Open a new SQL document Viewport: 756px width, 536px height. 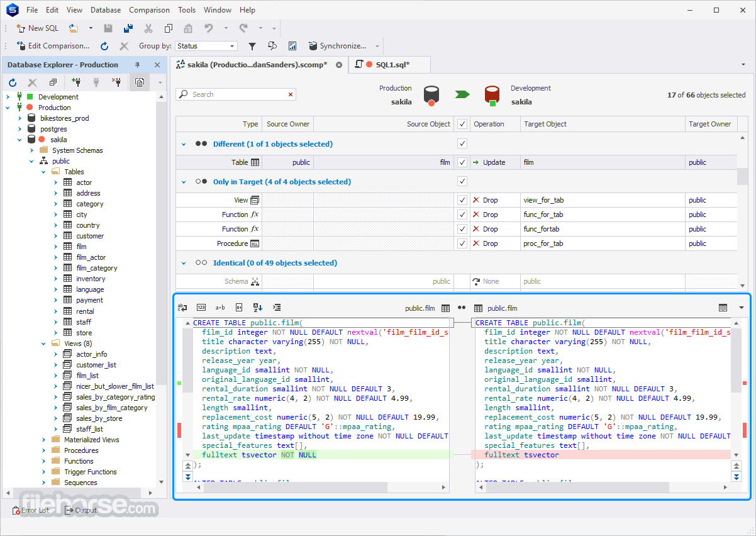pyautogui.click(x=37, y=28)
